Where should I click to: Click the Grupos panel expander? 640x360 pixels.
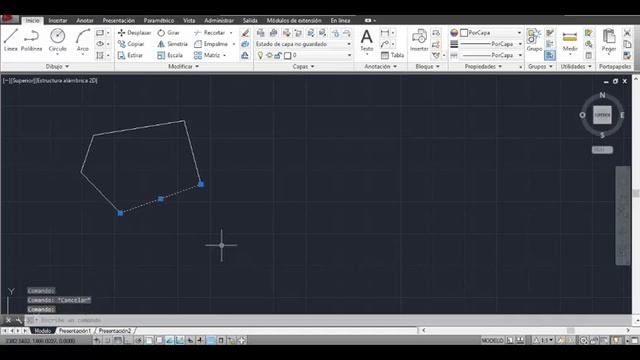pyautogui.click(x=540, y=66)
